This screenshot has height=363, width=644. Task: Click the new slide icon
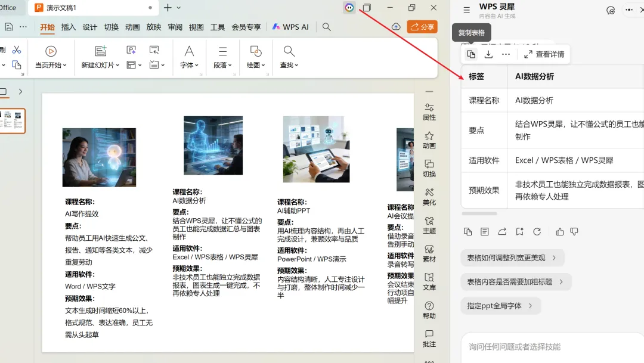[100, 51]
